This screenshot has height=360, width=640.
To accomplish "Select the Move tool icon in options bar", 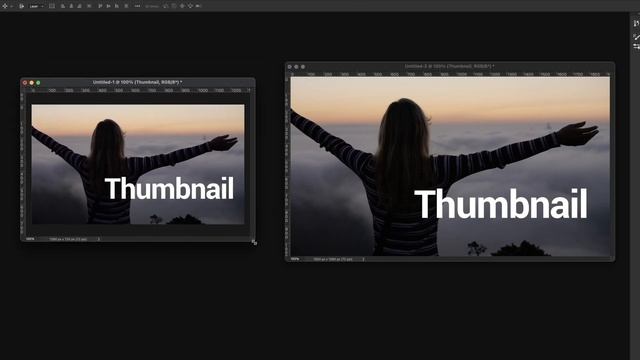I will [5, 6].
